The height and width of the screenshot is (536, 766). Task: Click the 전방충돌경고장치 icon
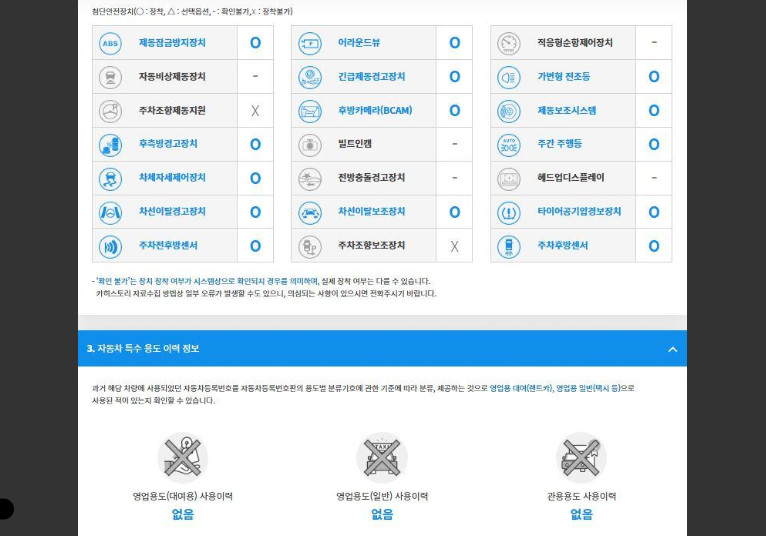click(310, 178)
